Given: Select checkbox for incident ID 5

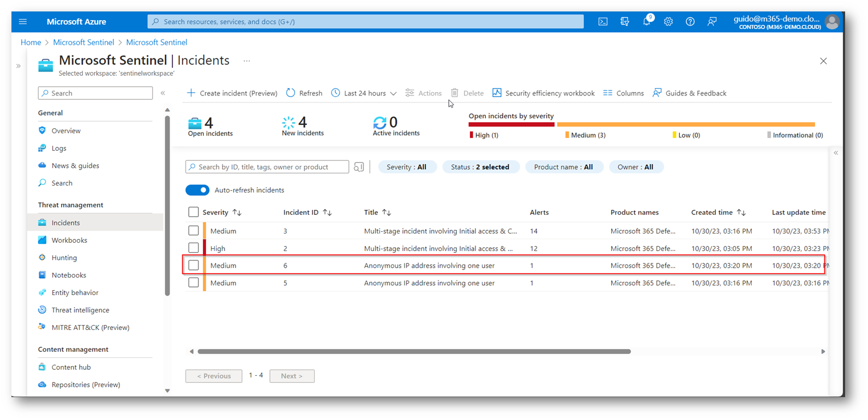Looking at the screenshot, I should [x=194, y=283].
